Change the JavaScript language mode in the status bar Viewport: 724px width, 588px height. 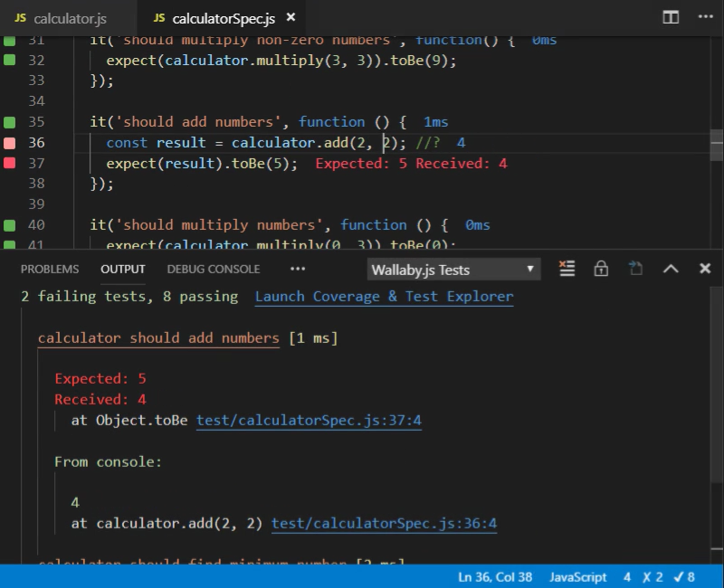[578, 577]
